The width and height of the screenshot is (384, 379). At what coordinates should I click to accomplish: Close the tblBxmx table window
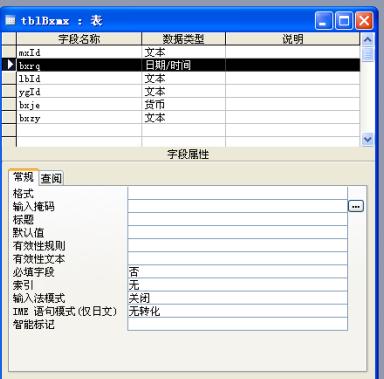(x=364, y=21)
